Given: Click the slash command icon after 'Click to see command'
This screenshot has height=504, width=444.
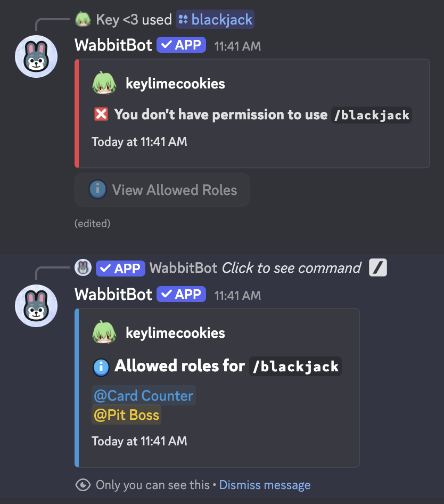Looking at the screenshot, I should coord(378,268).
